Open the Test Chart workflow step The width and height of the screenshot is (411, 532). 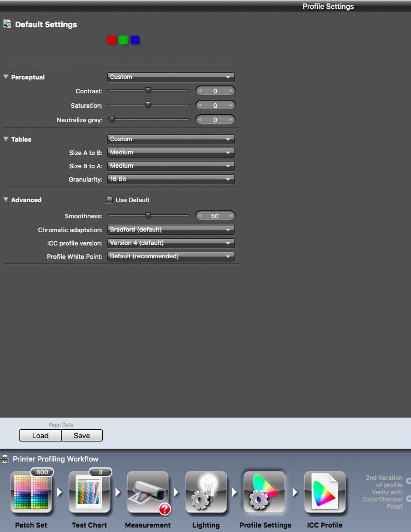point(89,493)
